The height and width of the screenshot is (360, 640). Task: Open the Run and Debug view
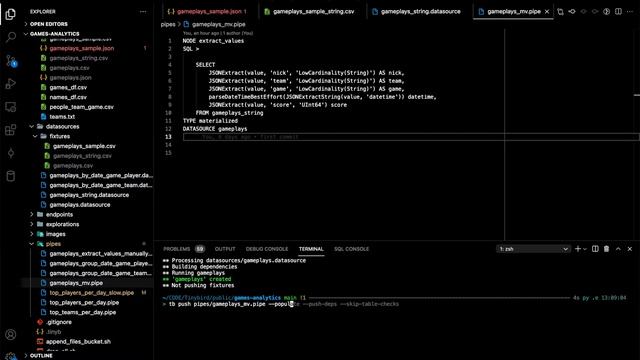(11, 84)
